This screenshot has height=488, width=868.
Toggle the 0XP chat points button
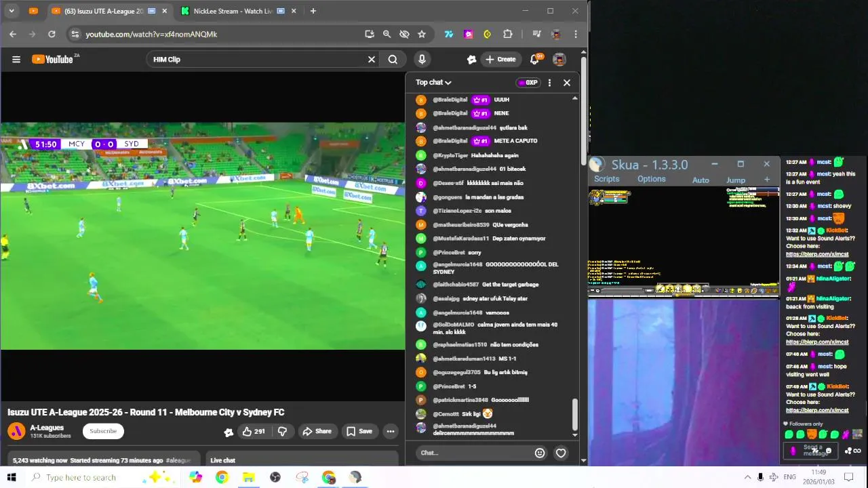coord(528,83)
